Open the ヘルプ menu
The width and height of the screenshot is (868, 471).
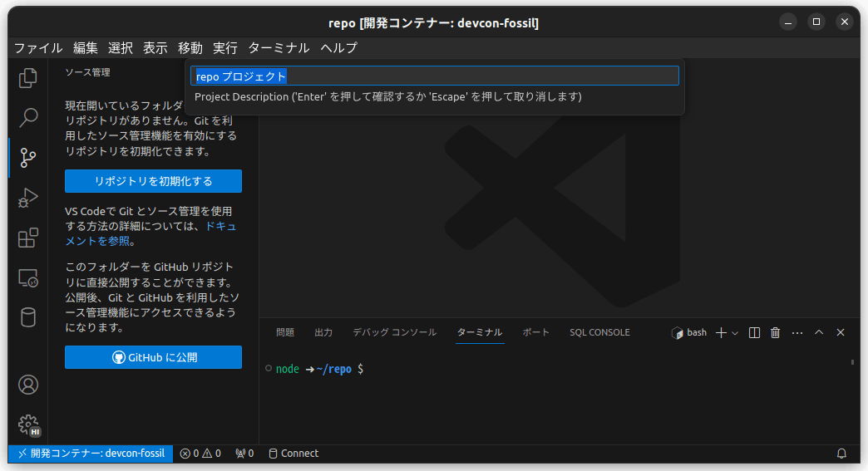point(338,48)
